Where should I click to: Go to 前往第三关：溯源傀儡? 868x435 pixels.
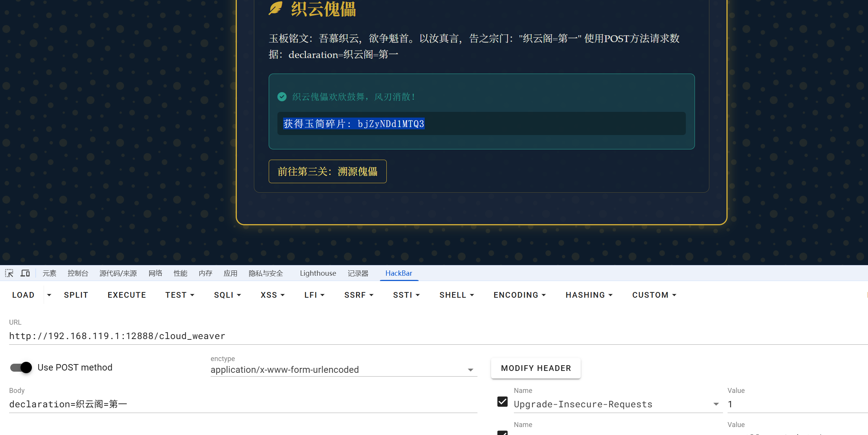[x=327, y=171]
